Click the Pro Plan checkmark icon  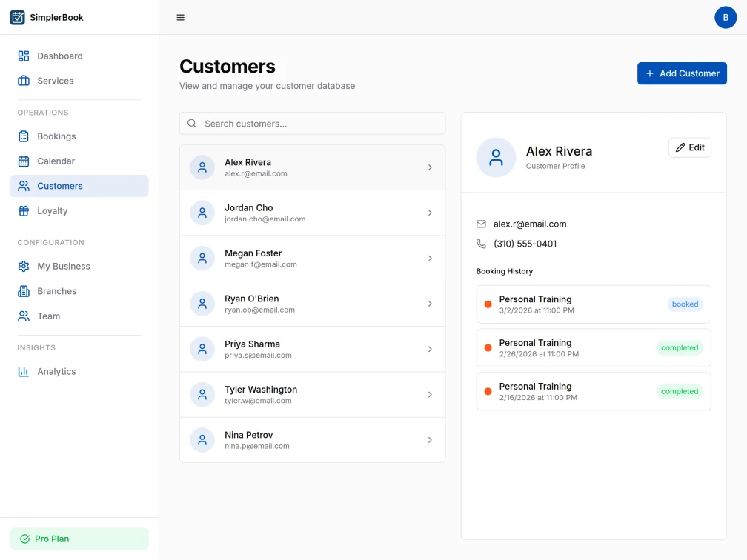point(24,539)
